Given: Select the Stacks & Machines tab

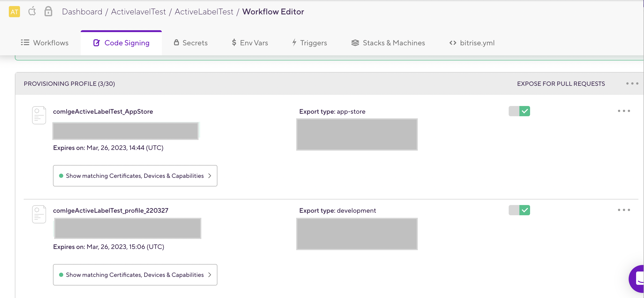Looking at the screenshot, I should tap(388, 43).
